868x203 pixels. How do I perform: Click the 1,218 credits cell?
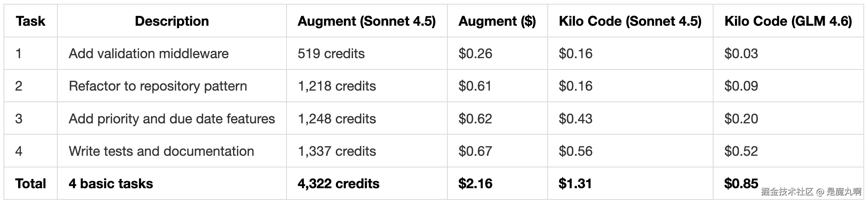coord(367,86)
